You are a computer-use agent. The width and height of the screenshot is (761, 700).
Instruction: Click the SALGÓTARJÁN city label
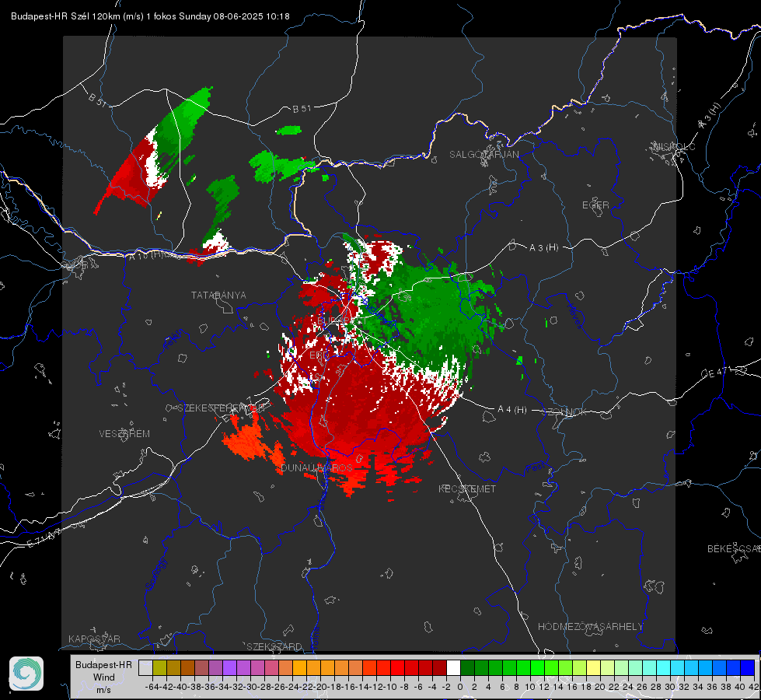coord(483,155)
